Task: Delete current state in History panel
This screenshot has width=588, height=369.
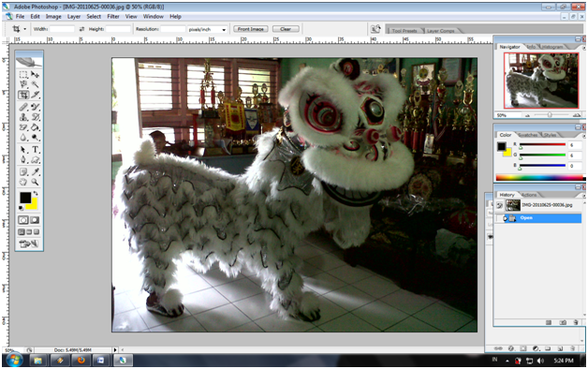Action: coord(576,322)
